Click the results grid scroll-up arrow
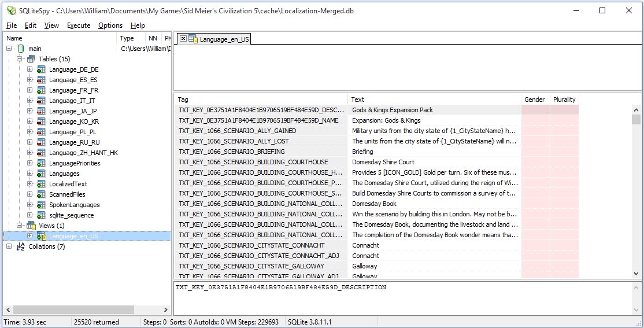 636,110
